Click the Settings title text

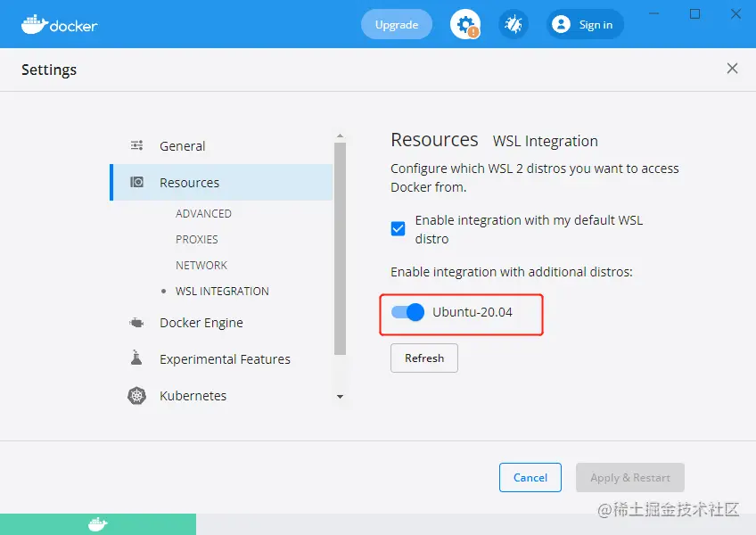click(49, 70)
